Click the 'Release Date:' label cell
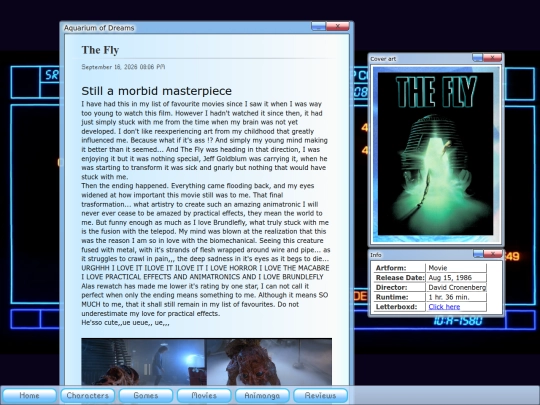 point(399,278)
